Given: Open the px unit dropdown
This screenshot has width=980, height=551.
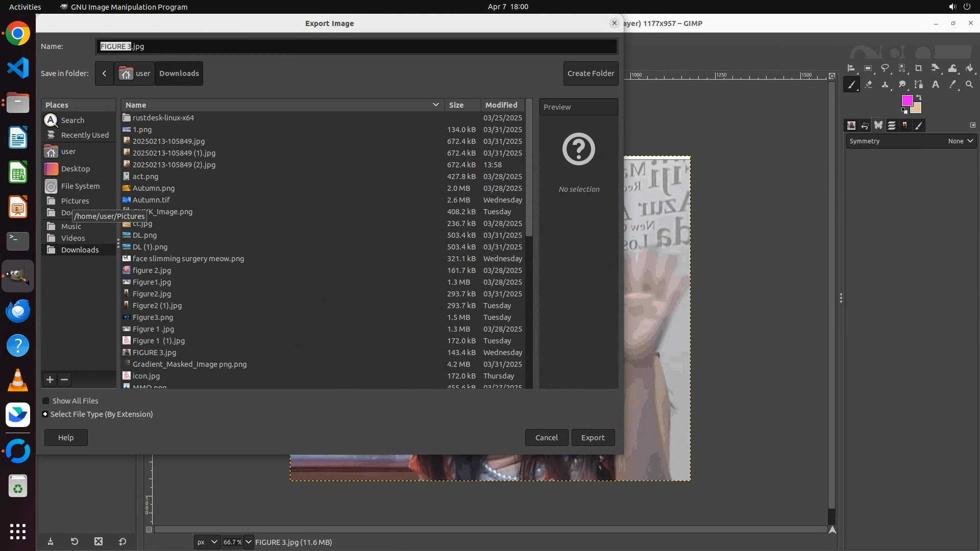Looking at the screenshot, I should (207, 542).
